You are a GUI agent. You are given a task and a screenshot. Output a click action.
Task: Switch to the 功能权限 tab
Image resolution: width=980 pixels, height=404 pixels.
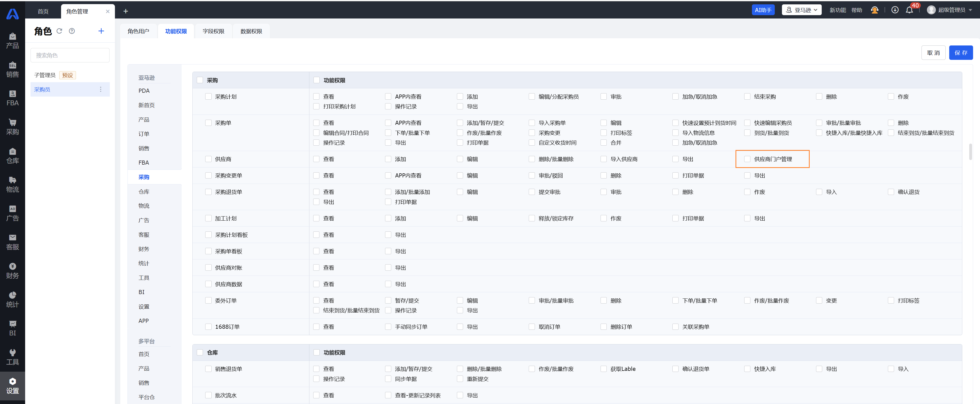click(x=176, y=31)
